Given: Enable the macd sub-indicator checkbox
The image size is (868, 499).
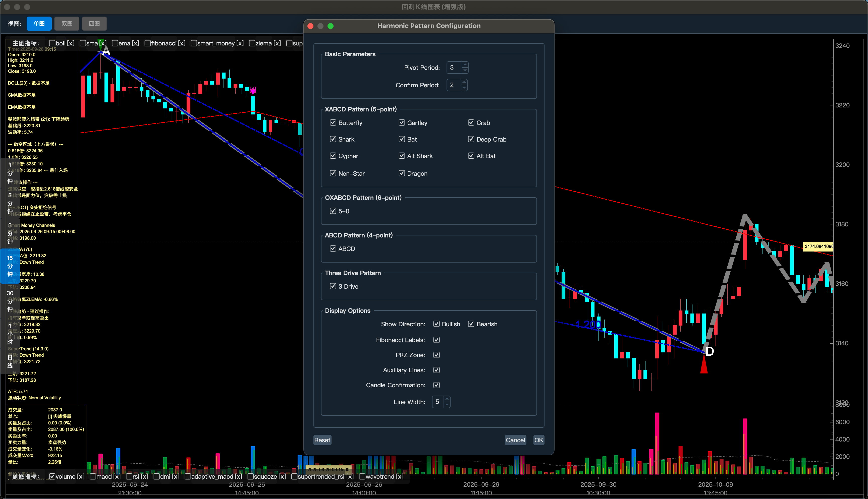Looking at the screenshot, I should pos(93,476).
